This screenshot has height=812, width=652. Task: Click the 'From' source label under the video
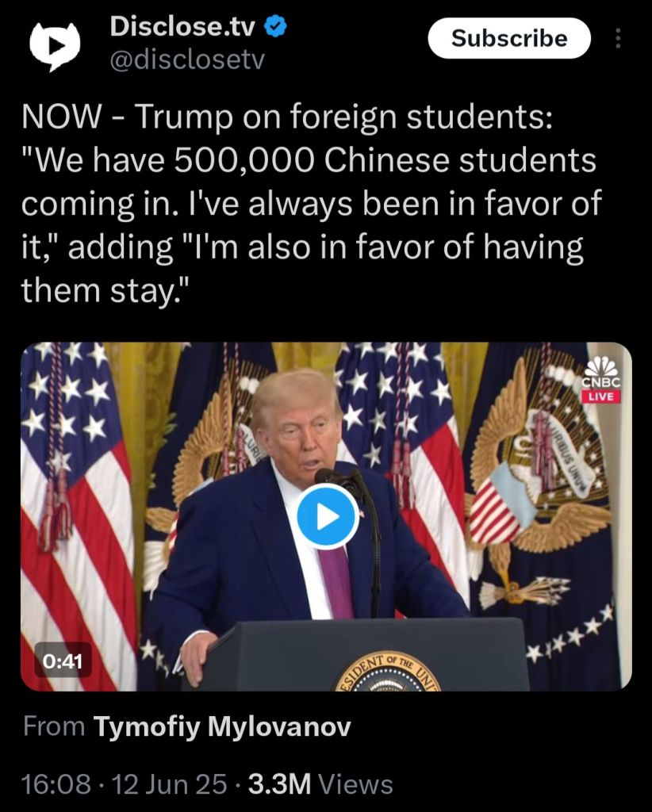54,726
